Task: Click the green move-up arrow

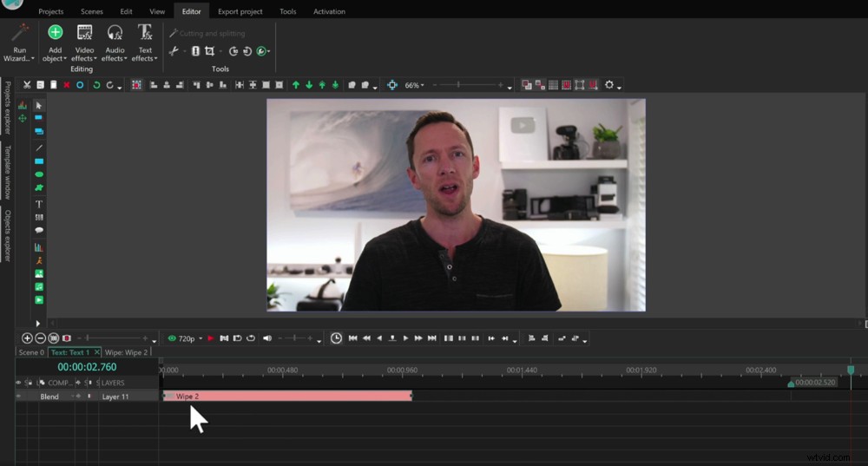Action: pyautogui.click(x=296, y=85)
